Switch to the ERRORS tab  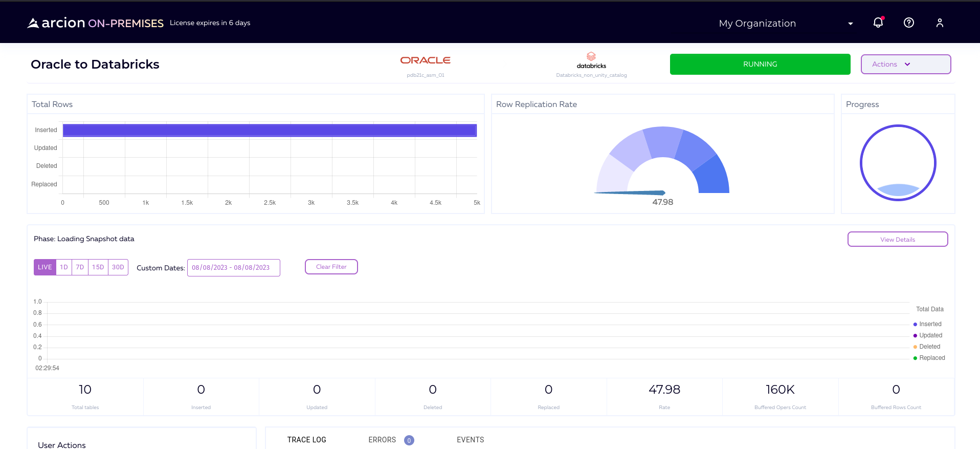[382, 440]
